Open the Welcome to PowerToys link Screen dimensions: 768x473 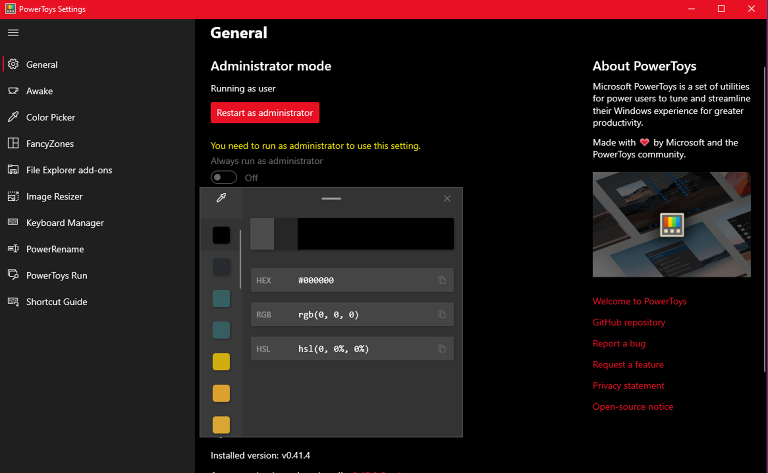coord(639,301)
